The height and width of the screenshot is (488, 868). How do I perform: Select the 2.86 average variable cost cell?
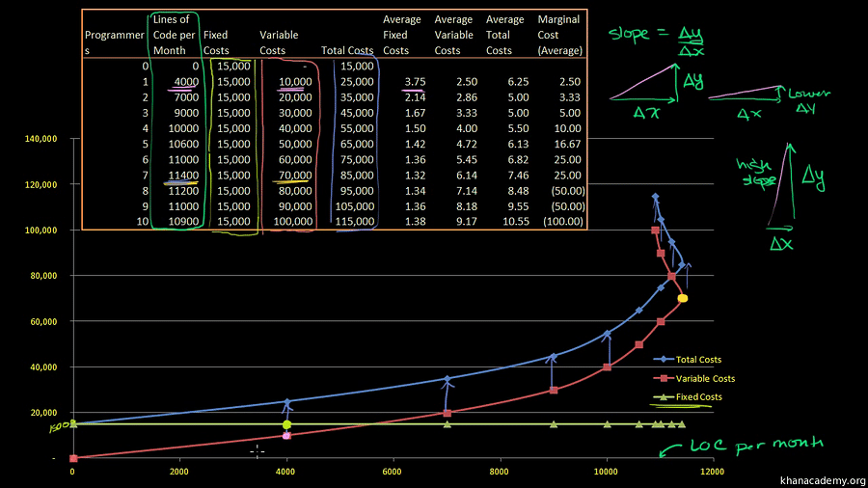pyautogui.click(x=467, y=97)
